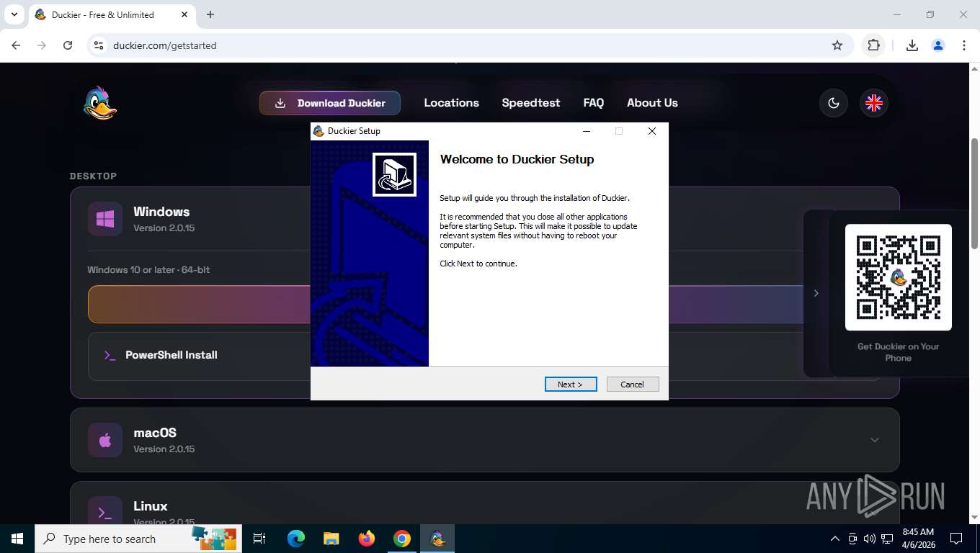Open the notification center icon
This screenshot has width=980, height=553.
956,539
